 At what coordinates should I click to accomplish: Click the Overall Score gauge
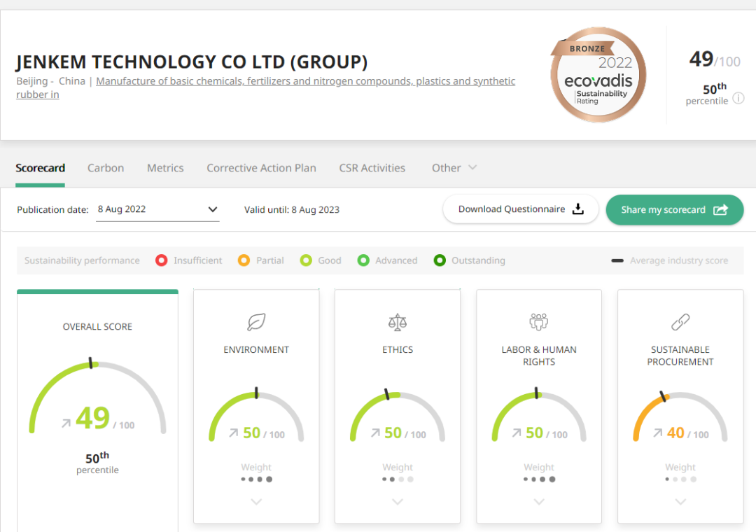coord(97,397)
